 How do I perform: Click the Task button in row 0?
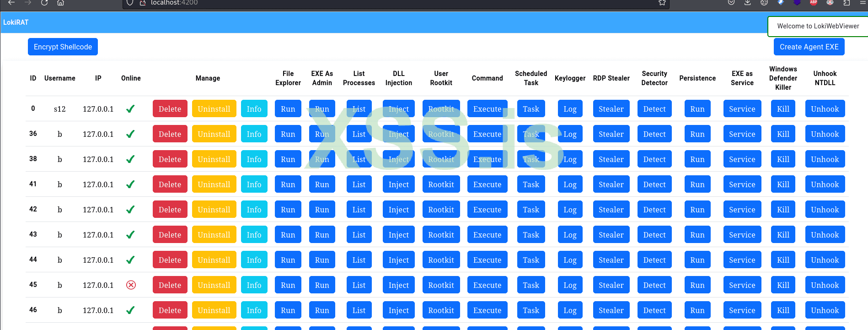pos(531,109)
